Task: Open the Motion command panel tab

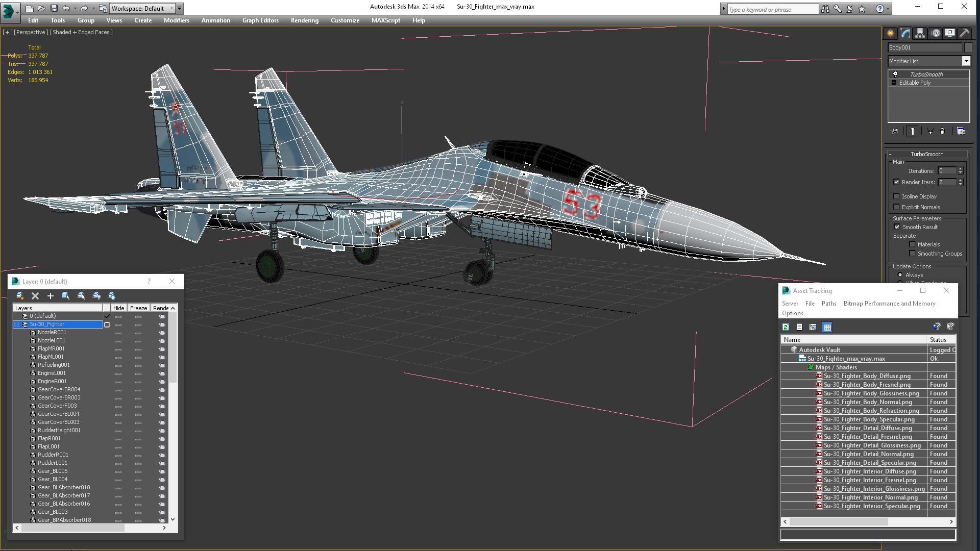Action: coord(935,33)
